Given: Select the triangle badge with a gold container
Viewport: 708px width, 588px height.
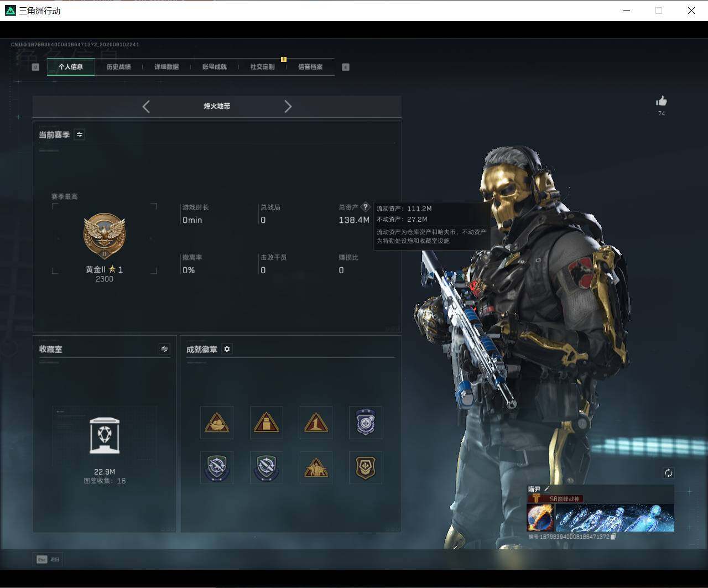Looking at the screenshot, I should [x=266, y=423].
